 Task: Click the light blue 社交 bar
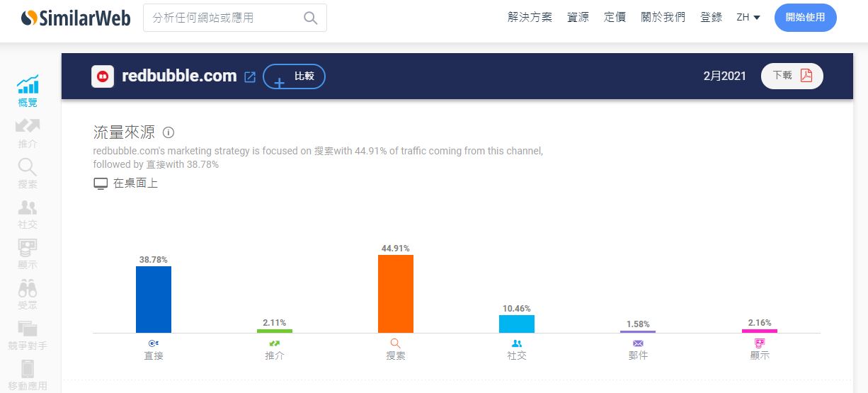point(517,324)
